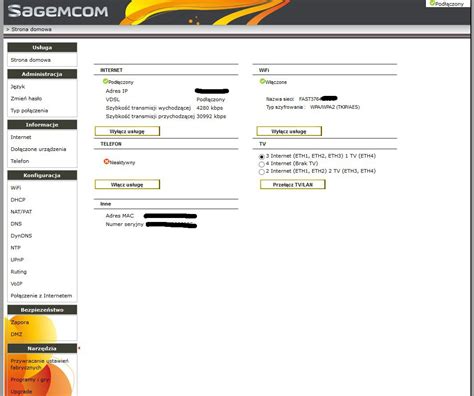Open the Ruting configuration link
The height and width of the screenshot is (396, 474).
(x=19, y=272)
